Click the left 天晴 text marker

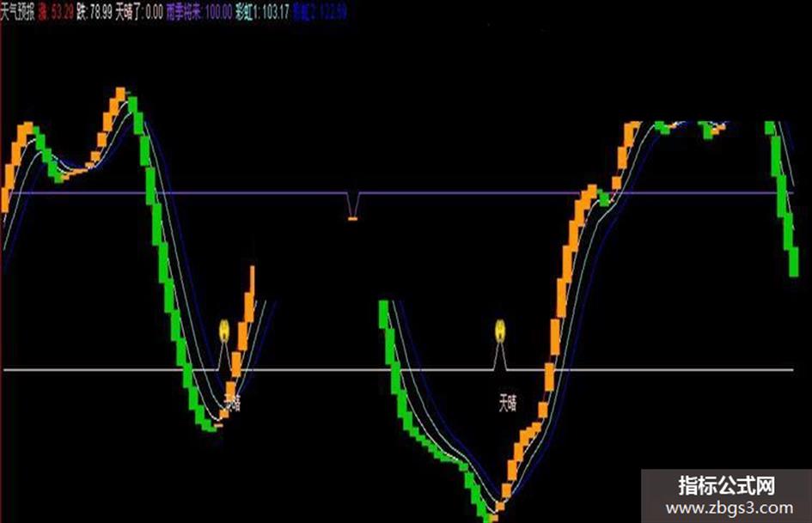232,402
